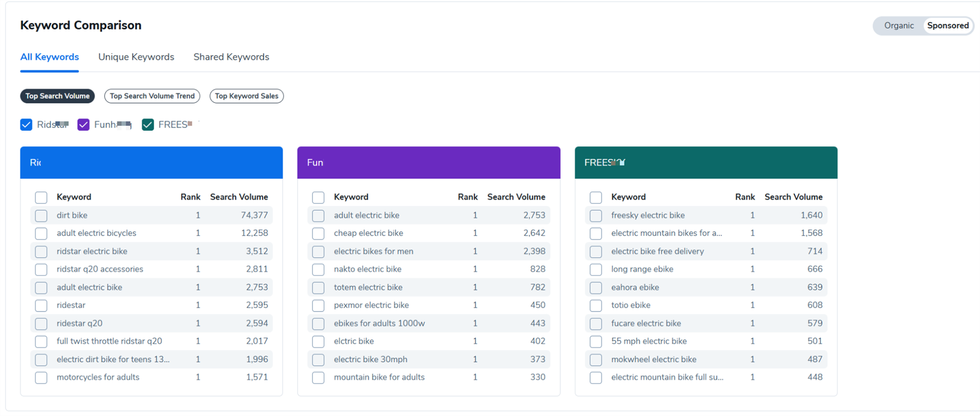Screen dimensions: 980x416
Task: Select Top Search Volume filter pill
Action: (x=57, y=96)
